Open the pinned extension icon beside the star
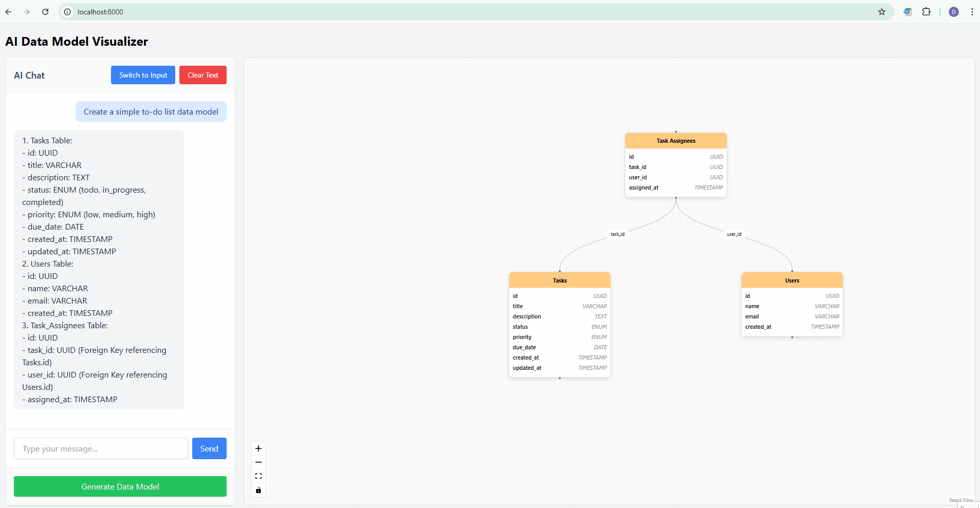This screenshot has width=980, height=508. pyautogui.click(x=908, y=12)
